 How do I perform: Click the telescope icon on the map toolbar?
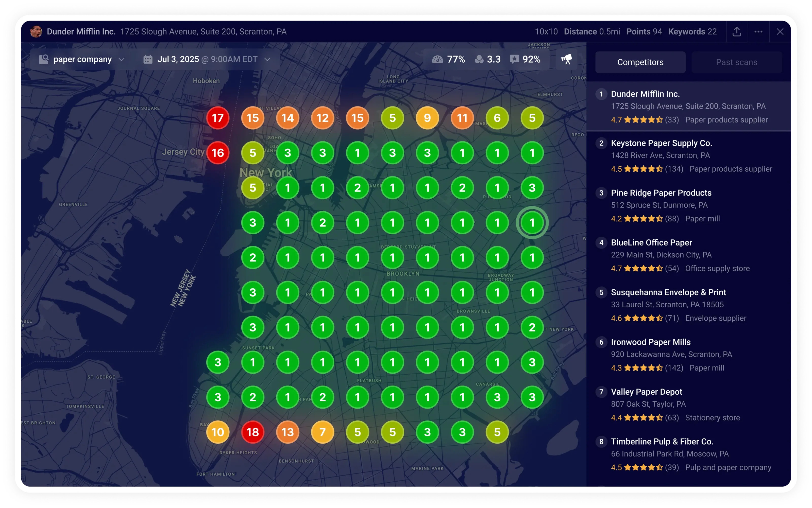[566, 59]
